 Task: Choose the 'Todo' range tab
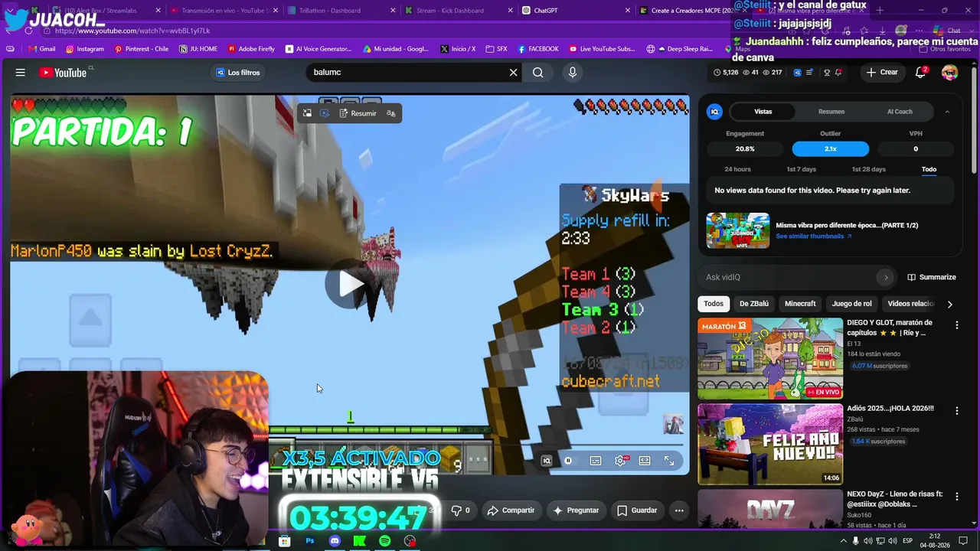point(929,169)
